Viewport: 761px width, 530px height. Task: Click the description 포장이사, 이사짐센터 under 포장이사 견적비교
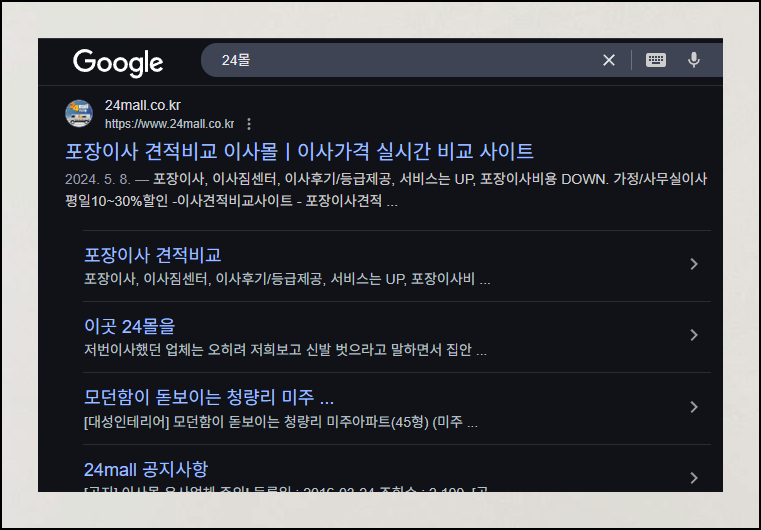[x=287, y=280]
